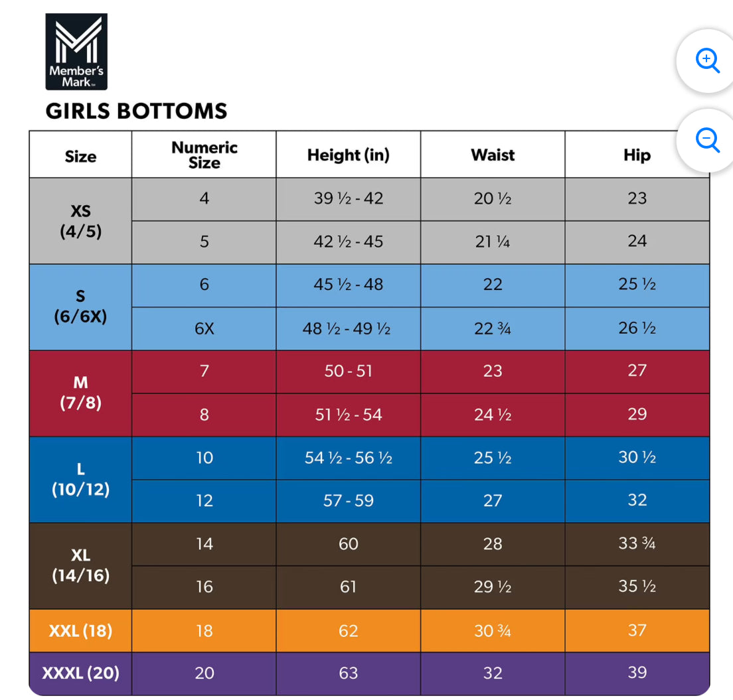The height and width of the screenshot is (700, 733).
Task: Click the 30 ¾ waist value
Action: coord(493,630)
